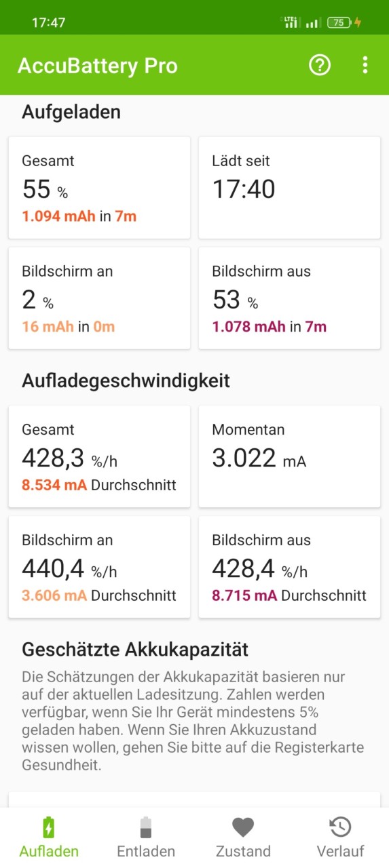389x868 pixels.
Task: Tap the Momentan 3.022 mA card
Action: pos(289,456)
